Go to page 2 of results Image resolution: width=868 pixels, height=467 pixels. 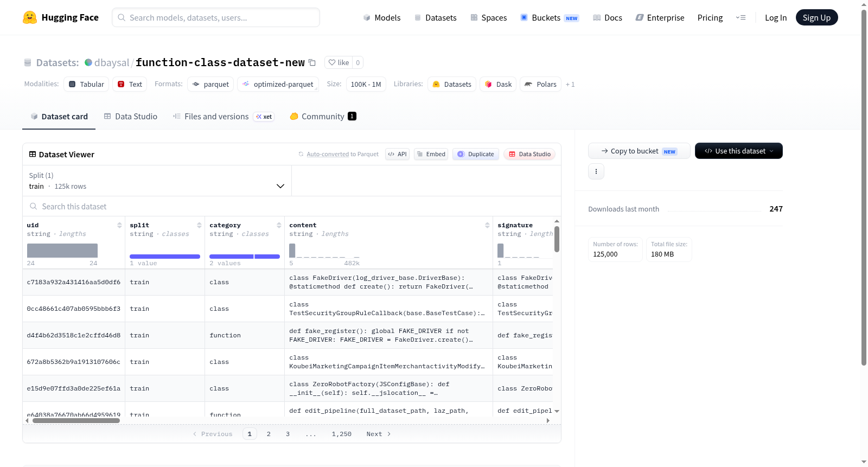pyautogui.click(x=269, y=434)
